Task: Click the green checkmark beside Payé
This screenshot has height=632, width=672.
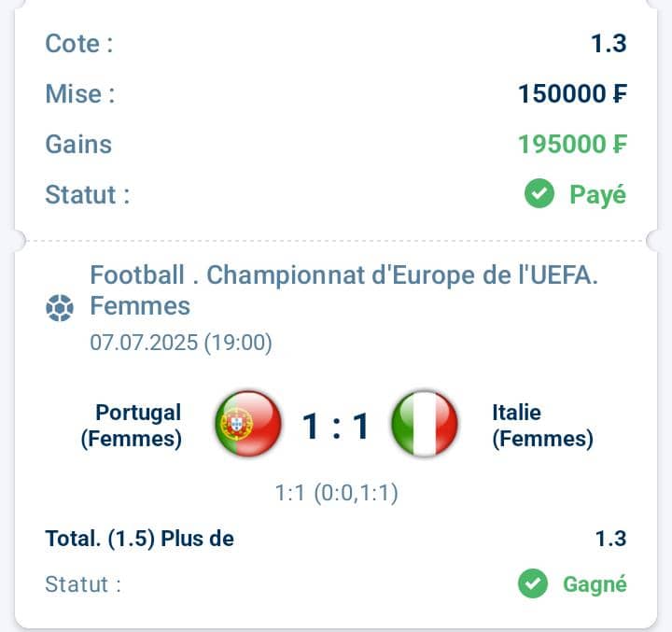Action: pyautogui.click(x=539, y=193)
